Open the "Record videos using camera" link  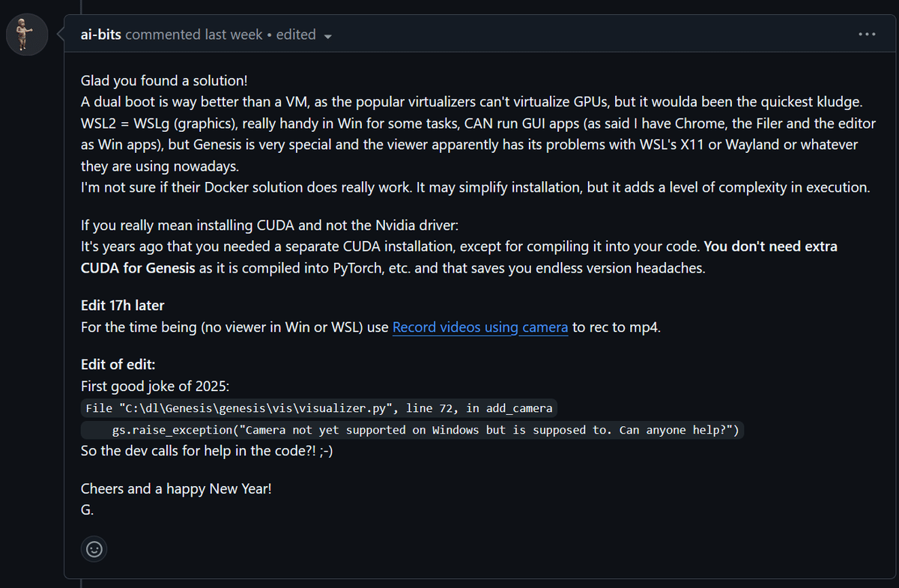tap(479, 327)
